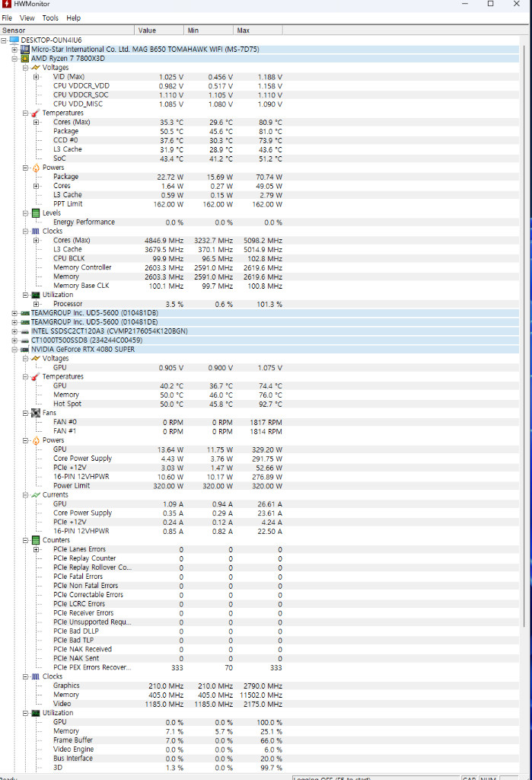The image size is (532, 780).
Task: Expand the INTEL SSDSC2CT120A3 drive node
Action: coord(14,331)
